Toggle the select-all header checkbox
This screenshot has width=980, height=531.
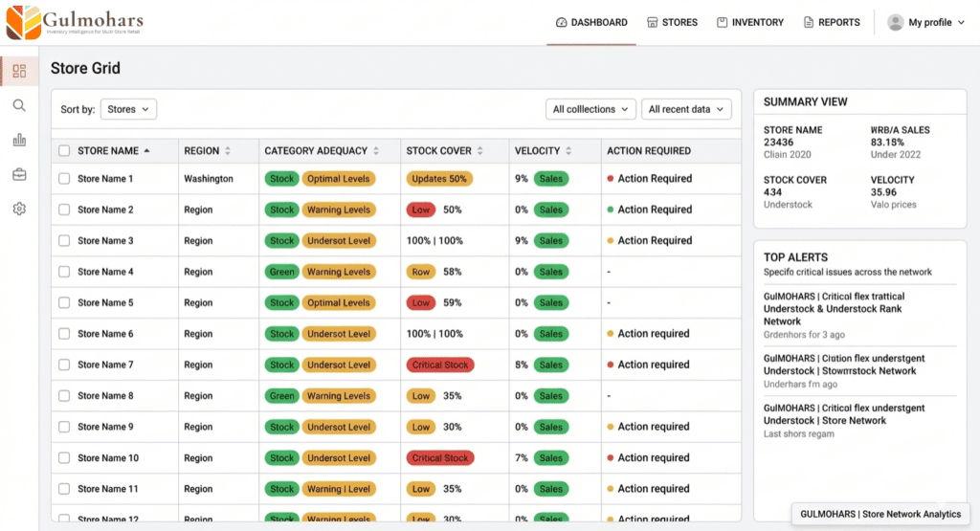64,150
